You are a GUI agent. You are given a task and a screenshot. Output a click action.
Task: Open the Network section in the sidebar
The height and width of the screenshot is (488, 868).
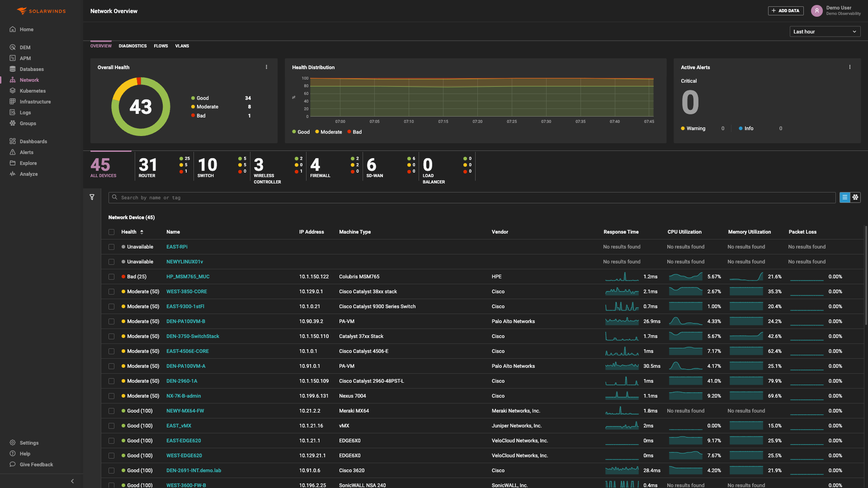tap(30, 80)
